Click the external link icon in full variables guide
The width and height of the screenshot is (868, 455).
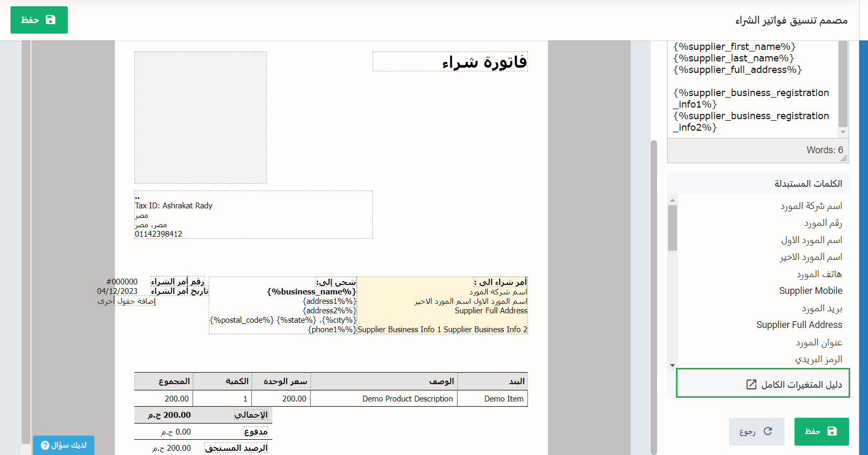(751, 385)
